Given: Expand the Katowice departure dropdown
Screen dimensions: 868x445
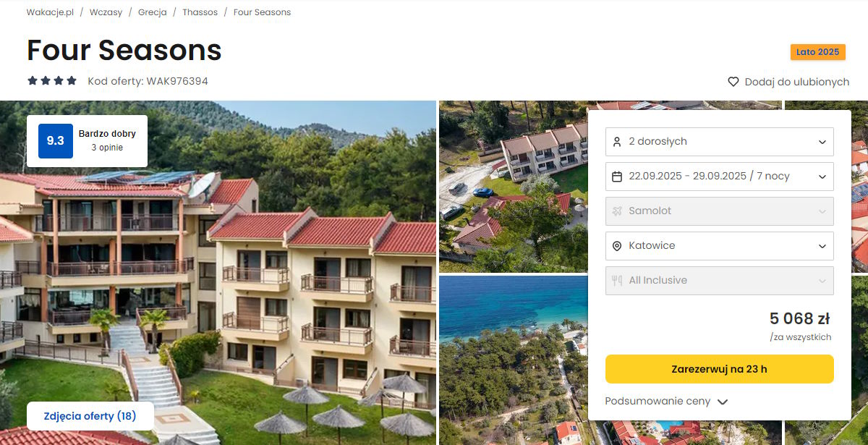Looking at the screenshot, I should [x=719, y=246].
